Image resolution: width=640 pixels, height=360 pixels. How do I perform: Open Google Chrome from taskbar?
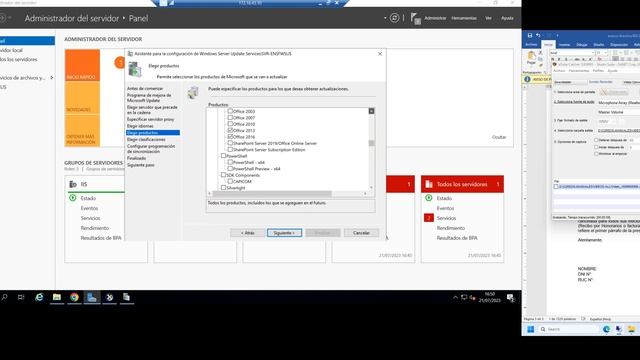point(74,297)
